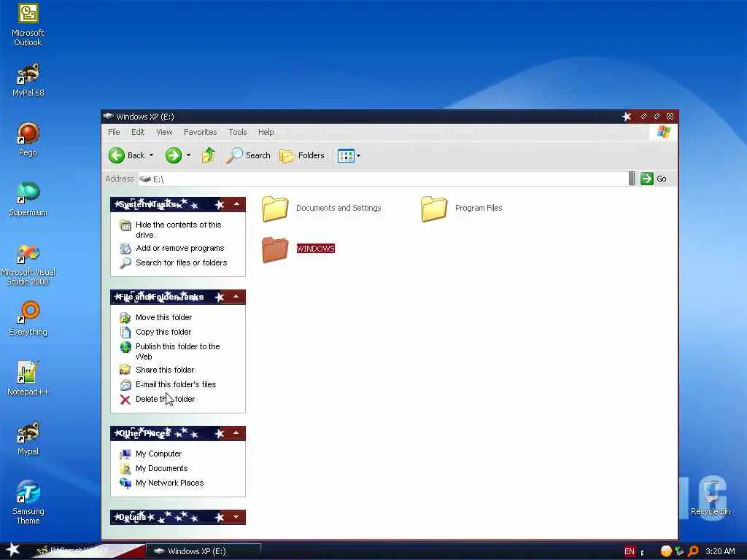Open the Samsung Theme desktop shortcut
Screen dimensions: 747x560
point(28,502)
